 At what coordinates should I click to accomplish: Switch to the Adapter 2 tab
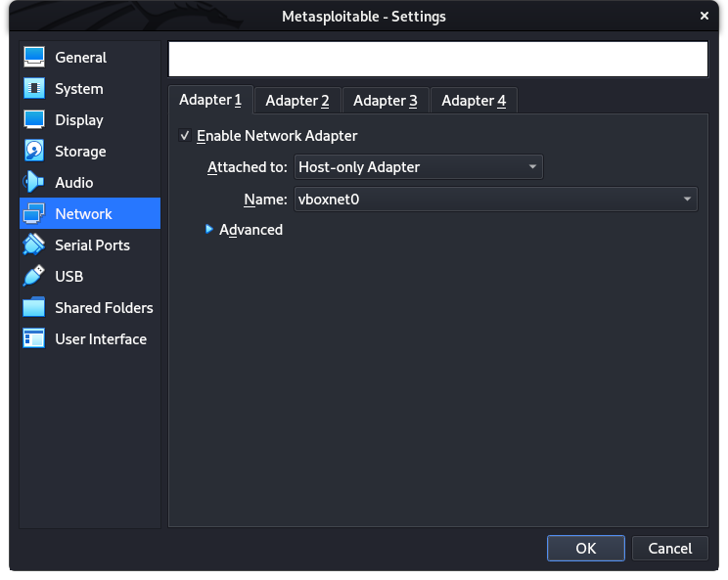coord(297,101)
